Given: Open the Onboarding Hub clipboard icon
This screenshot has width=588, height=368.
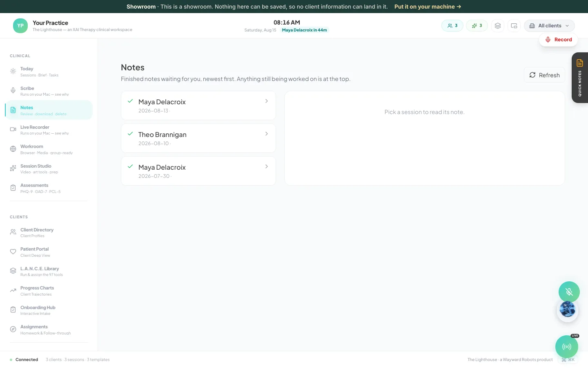Looking at the screenshot, I should point(13,310).
